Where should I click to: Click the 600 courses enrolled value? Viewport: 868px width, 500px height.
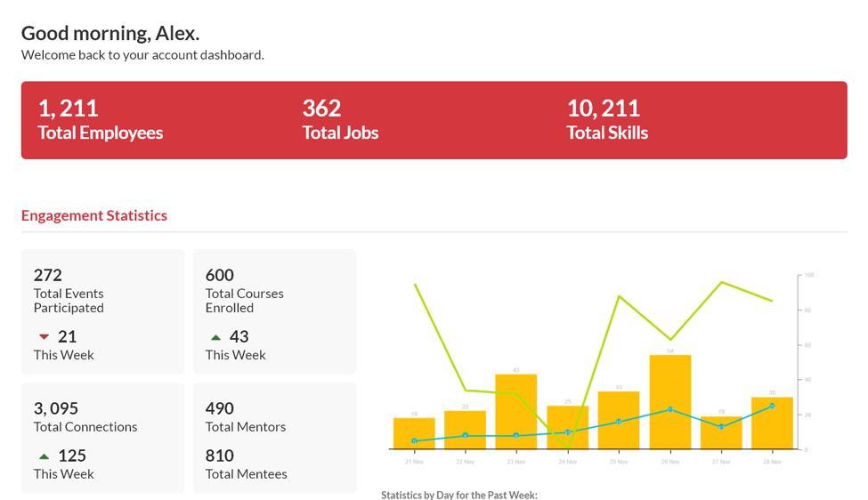coord(220,275)
